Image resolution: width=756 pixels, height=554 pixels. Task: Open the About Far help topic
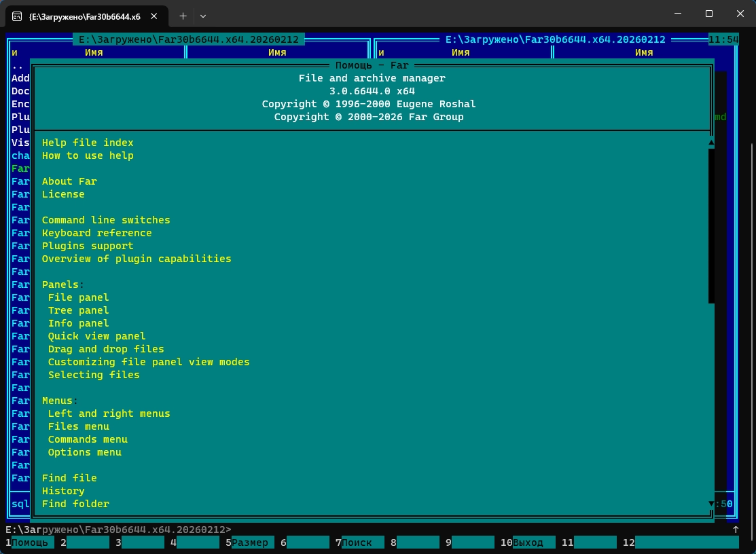(x=69, y=182)
